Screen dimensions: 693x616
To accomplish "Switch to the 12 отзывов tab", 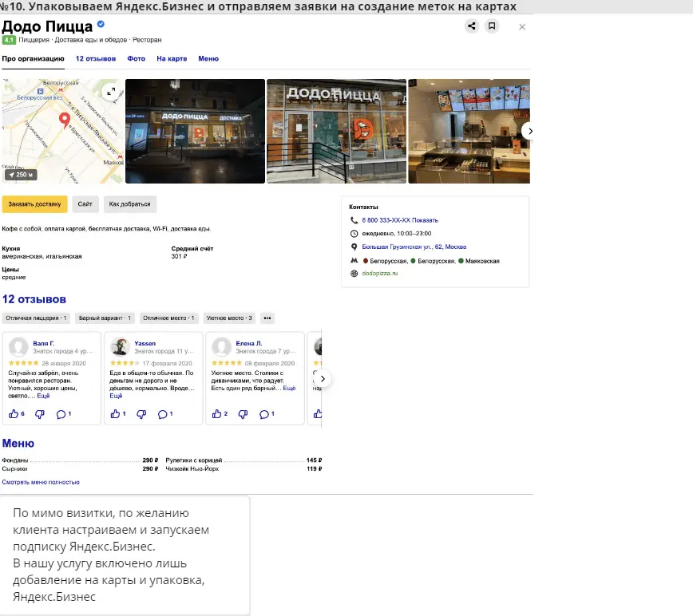I will (x=96, y=58).
